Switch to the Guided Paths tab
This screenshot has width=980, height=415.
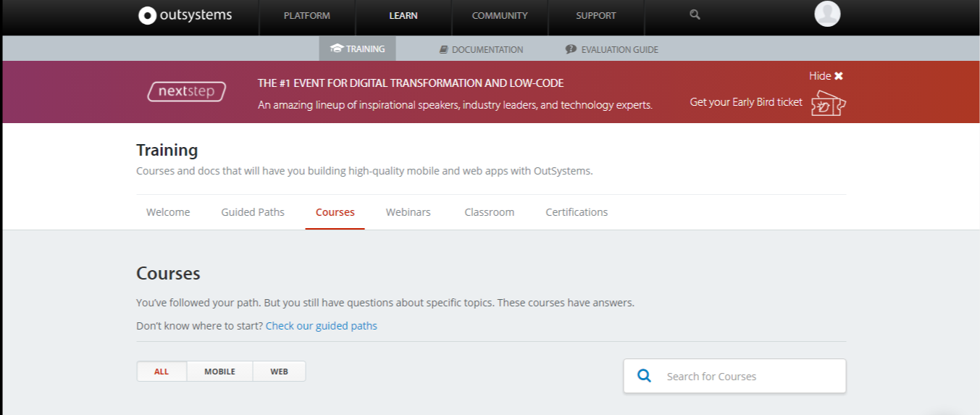253,212
